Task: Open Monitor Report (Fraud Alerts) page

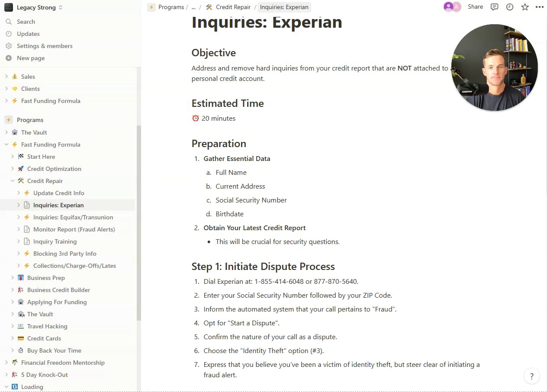Action: click(x=74, y=229)
